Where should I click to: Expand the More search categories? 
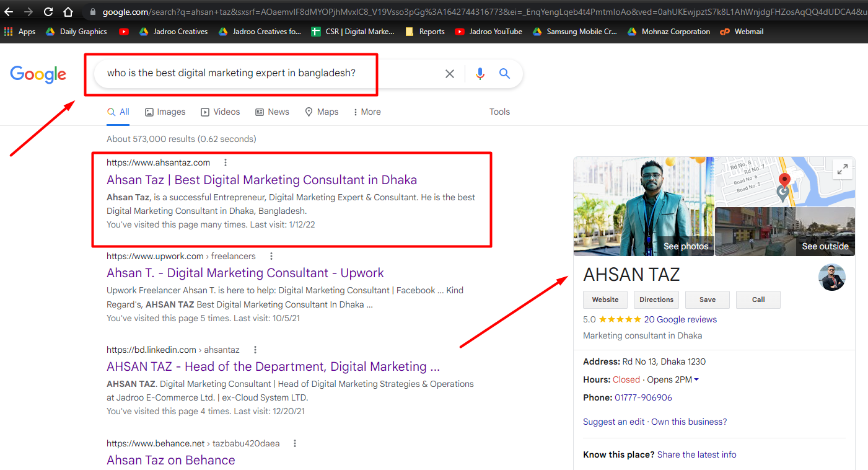[367, 112]
